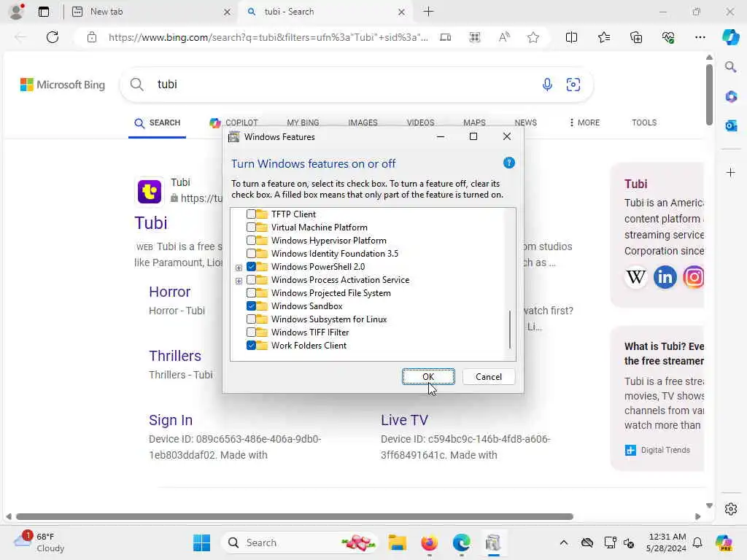Click the sidebar search icon
747x560 pixels.
click(731, 67)
